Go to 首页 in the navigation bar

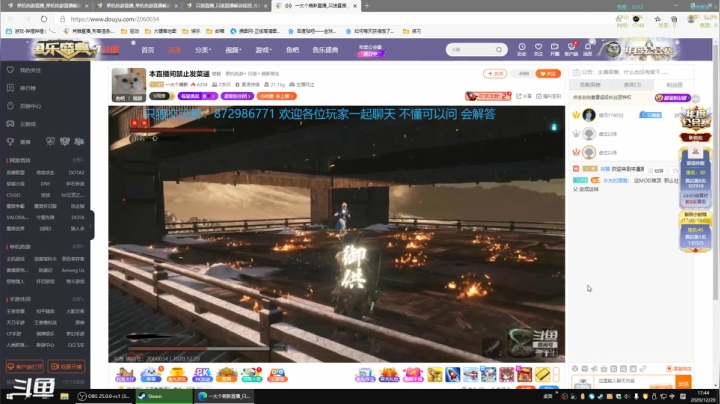[x=147, y=50]
